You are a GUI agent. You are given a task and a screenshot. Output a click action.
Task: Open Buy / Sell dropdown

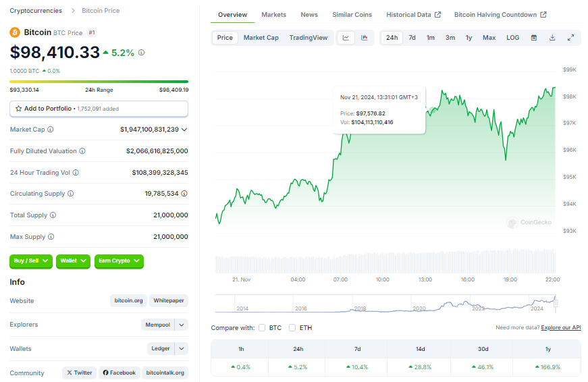31,261
